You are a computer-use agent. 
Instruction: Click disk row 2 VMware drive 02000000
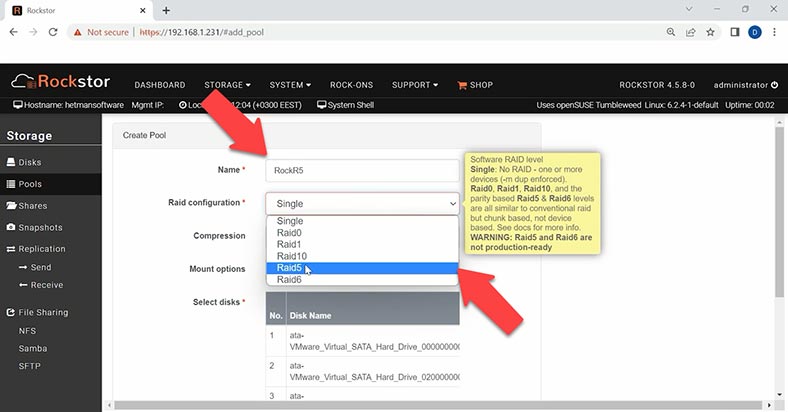click(x=362, y=371)
